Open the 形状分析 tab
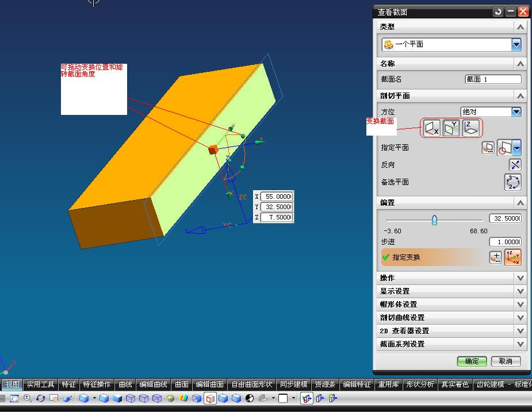 point(420,384)
